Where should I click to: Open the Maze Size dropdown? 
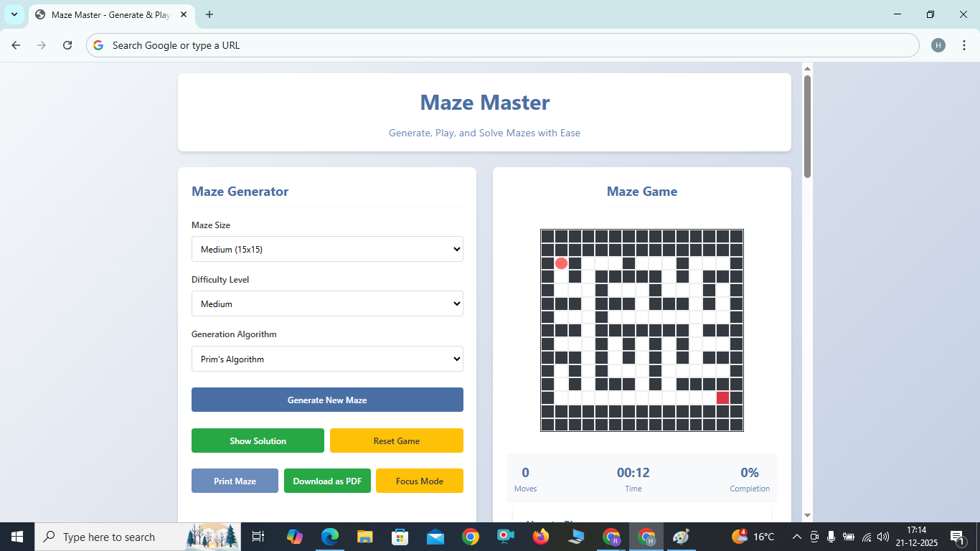[327, 249]
